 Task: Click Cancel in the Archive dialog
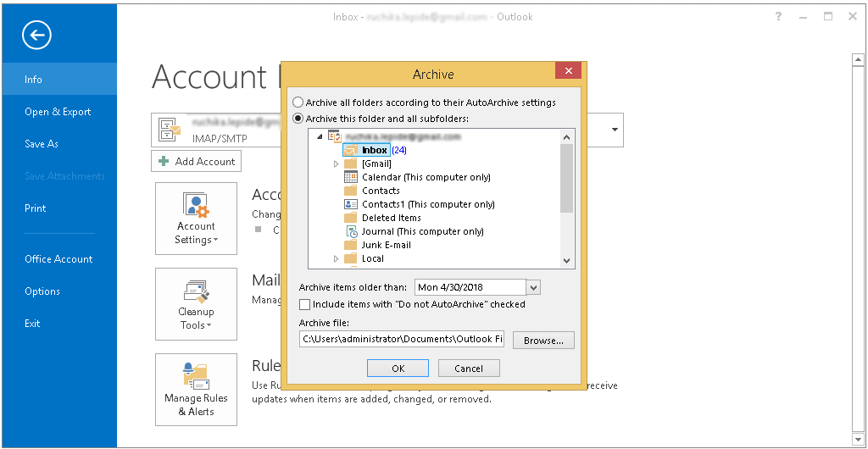click(x=469, y=369)
